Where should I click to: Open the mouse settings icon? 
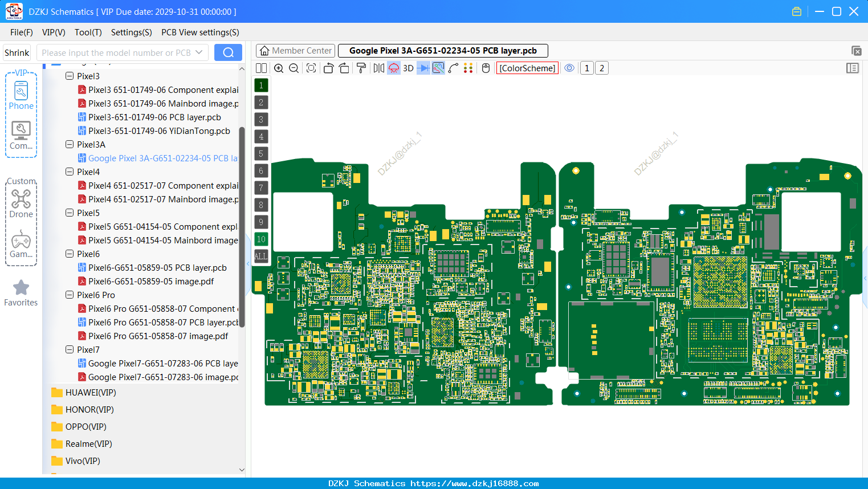point(486,68)
